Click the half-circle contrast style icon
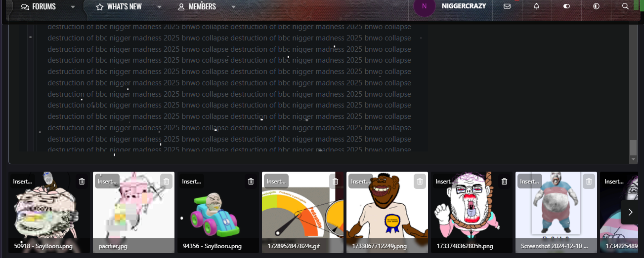The height and width of the screenshot is (258, 644). pyautogui.click(x=596, y=6)
